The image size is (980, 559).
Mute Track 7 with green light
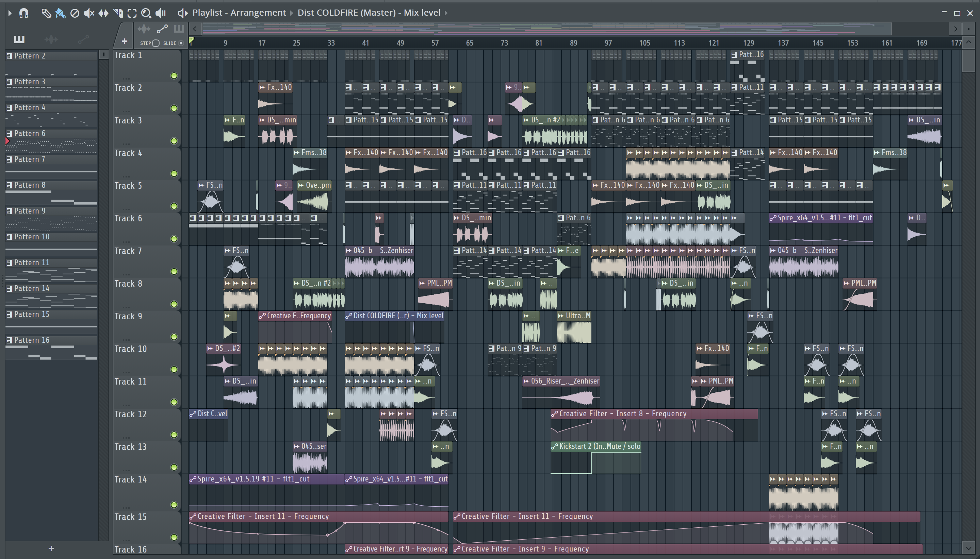pyautogui.click(x=174, y=271)
